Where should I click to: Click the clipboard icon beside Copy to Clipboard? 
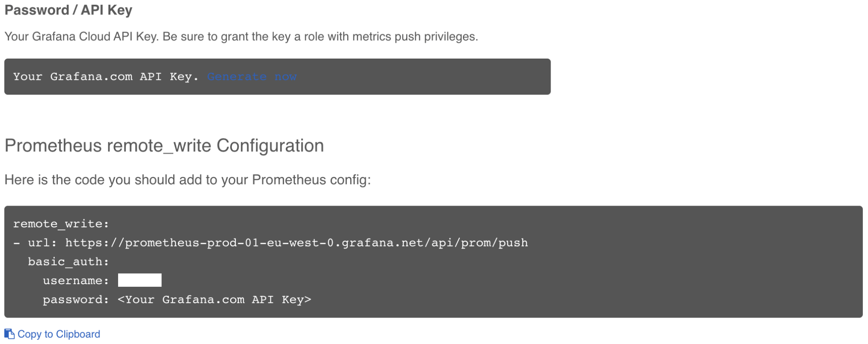pyautogui.click(x=9, y=334)
